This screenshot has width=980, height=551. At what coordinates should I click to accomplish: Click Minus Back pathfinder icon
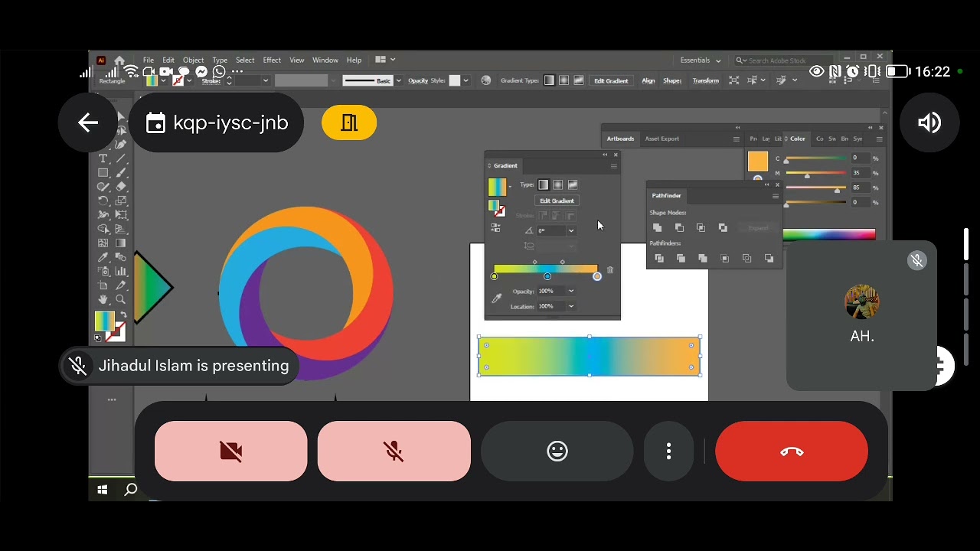769,259
